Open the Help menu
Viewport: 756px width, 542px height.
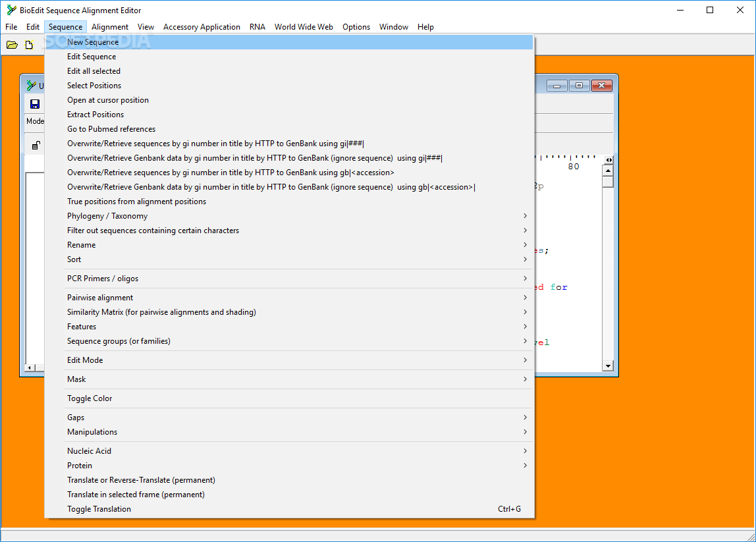(x=425, y=27)
